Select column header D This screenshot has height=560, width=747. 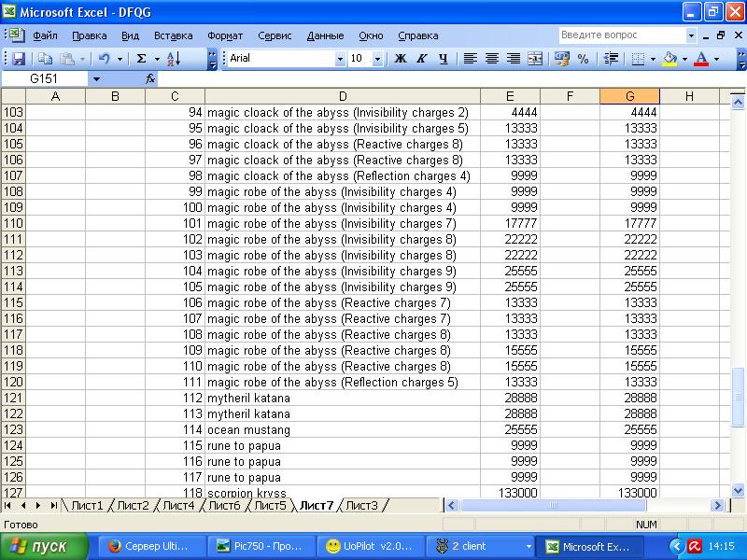(343, 96)
